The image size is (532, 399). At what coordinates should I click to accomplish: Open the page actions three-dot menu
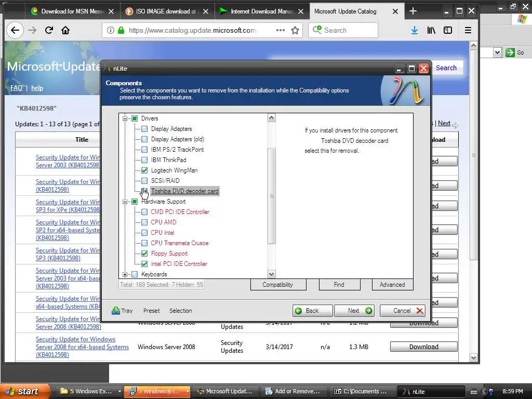[280, 30]
